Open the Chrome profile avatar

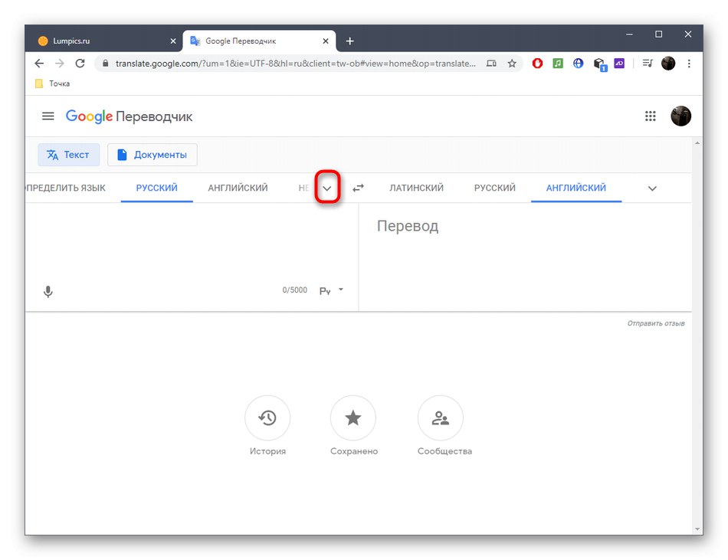coord(668,63)
